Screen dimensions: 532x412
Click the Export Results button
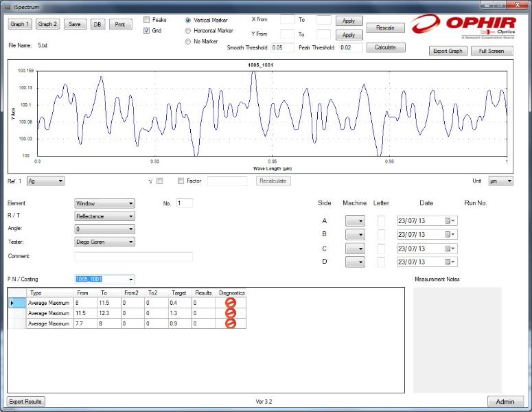point(26,402)
